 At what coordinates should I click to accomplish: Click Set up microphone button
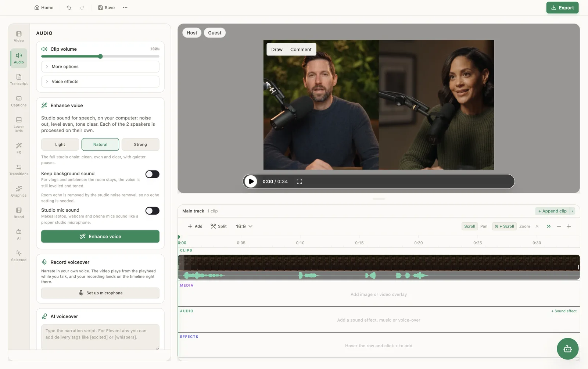click(100, 293)
